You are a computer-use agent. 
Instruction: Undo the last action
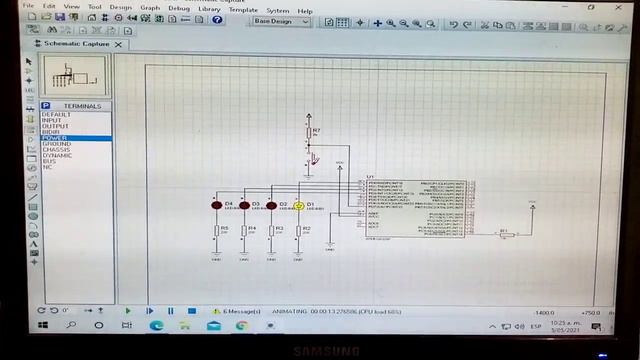(x=453, y=24)
